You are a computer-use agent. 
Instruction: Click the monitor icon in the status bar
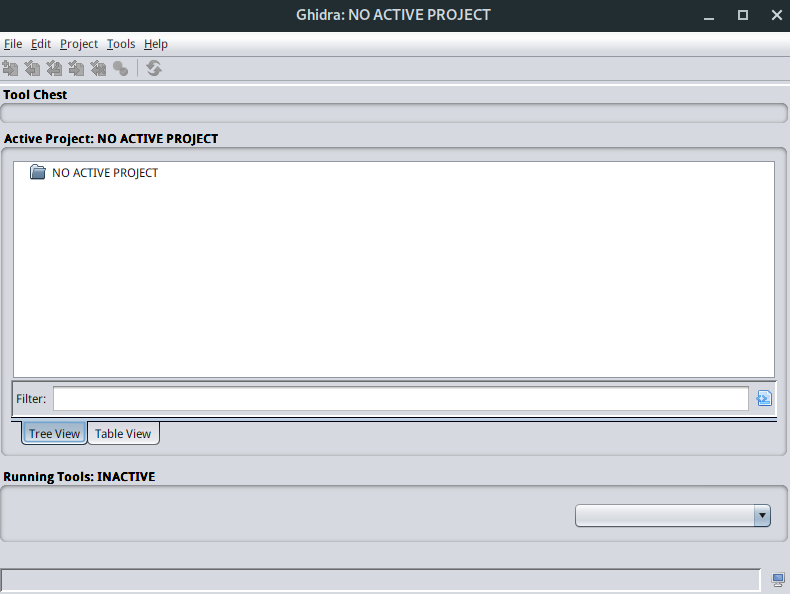(x=778, y=580)
